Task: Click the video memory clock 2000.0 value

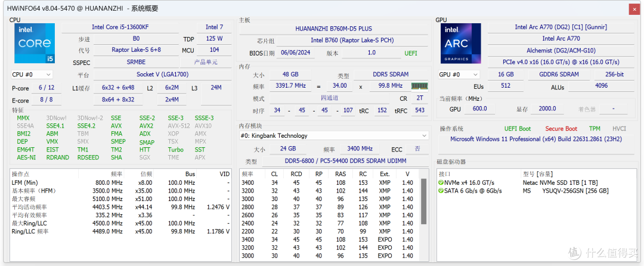Action: [547, 109]
